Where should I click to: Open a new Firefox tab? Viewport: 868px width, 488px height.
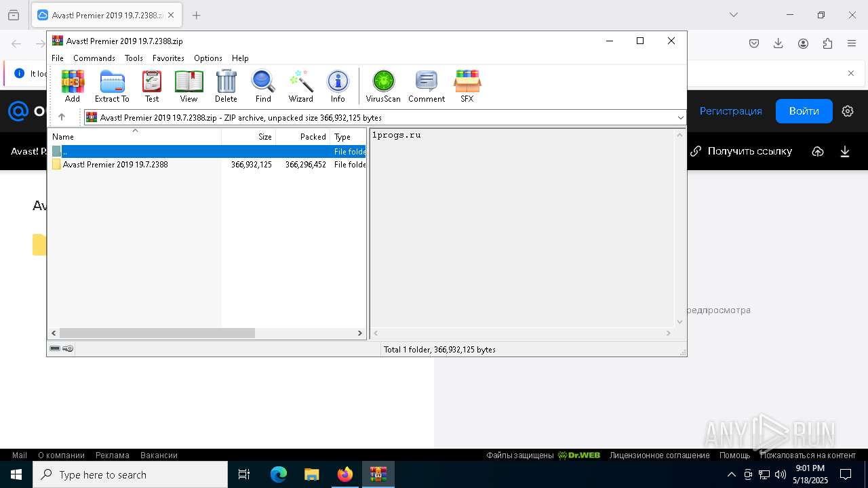(196, 15)
